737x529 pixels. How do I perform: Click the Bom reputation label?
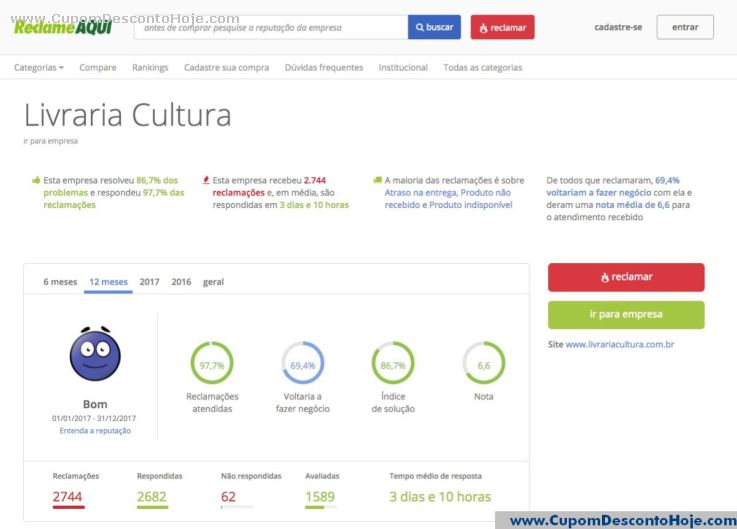pos(95,404)
